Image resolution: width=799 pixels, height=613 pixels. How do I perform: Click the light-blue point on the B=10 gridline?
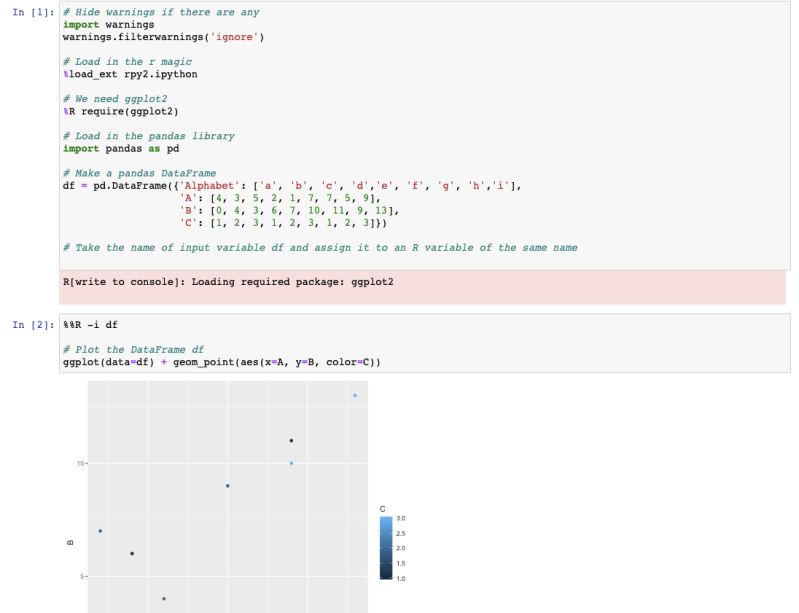point(291,463)
